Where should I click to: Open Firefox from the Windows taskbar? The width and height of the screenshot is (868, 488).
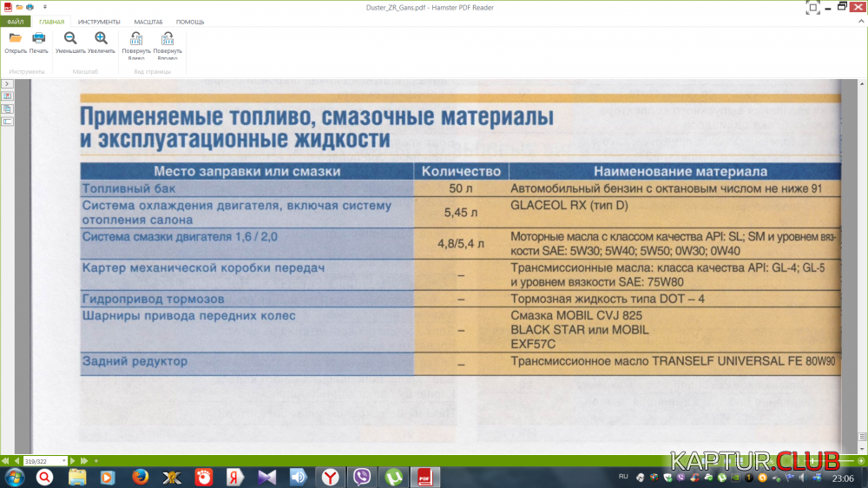pos(140,477)
